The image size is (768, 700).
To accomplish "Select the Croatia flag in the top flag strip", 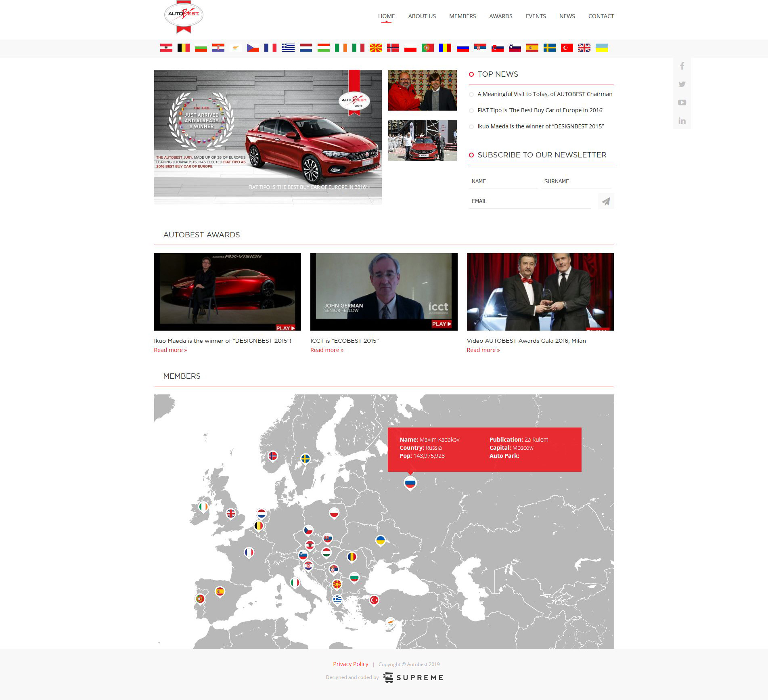I will click(x=218, y=48).
